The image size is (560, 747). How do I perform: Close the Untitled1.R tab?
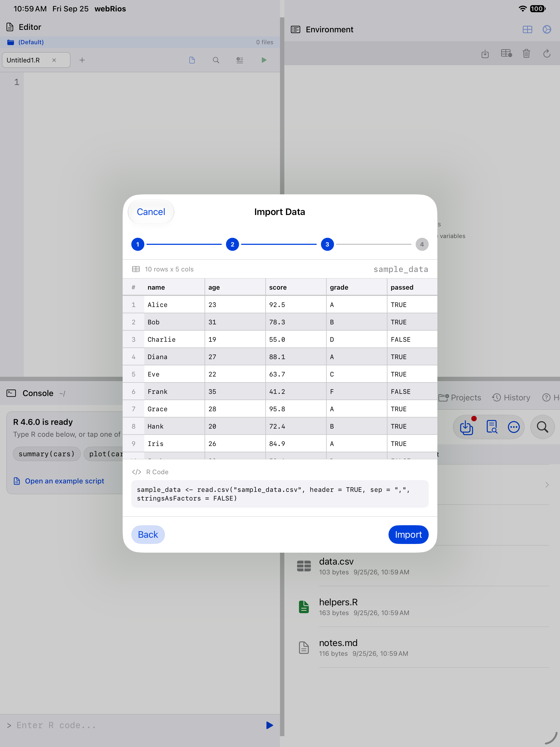[x=54, y=60]
